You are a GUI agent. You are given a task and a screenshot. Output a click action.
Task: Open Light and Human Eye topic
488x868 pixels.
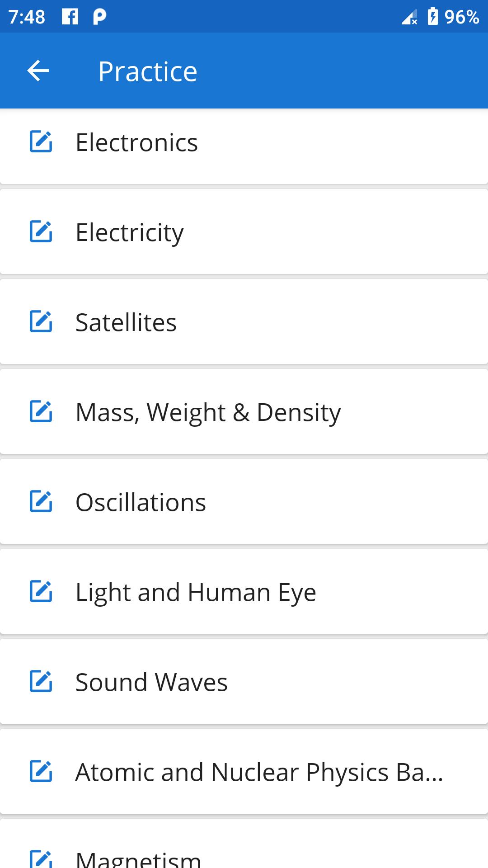tap(196, 593)
